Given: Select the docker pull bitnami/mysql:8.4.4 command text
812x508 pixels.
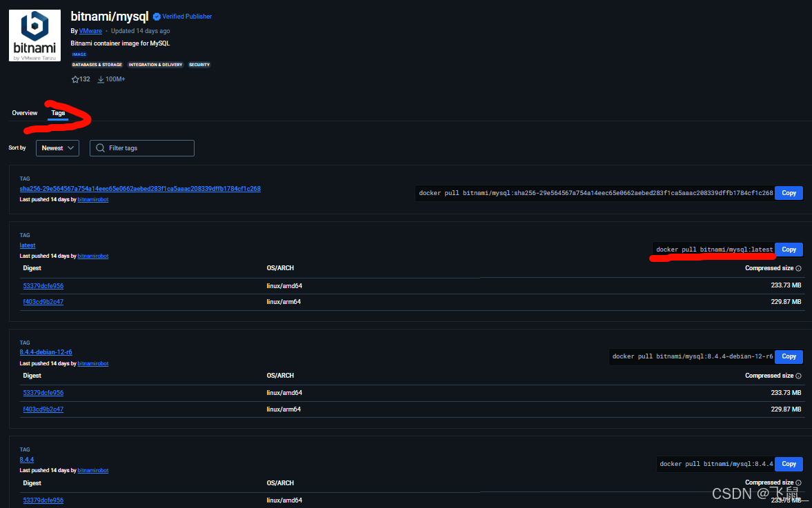Looking at the screenshot, I should 716,464.
